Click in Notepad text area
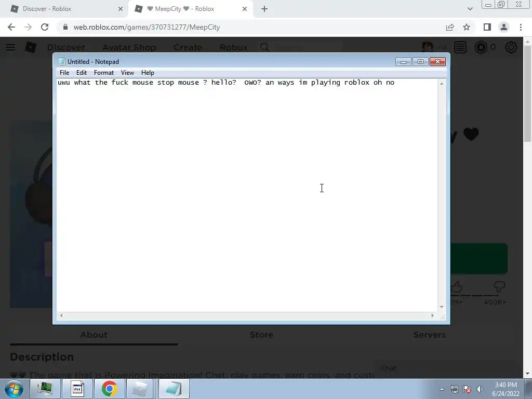The height and width of the screenshot is (399, 532). [x=247, y=195]
